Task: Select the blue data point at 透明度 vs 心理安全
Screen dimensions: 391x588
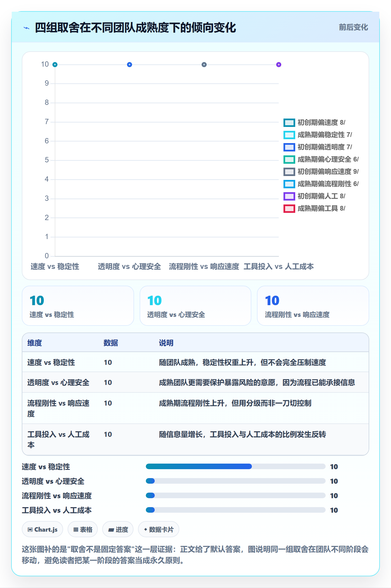Action: click(130, 65)
